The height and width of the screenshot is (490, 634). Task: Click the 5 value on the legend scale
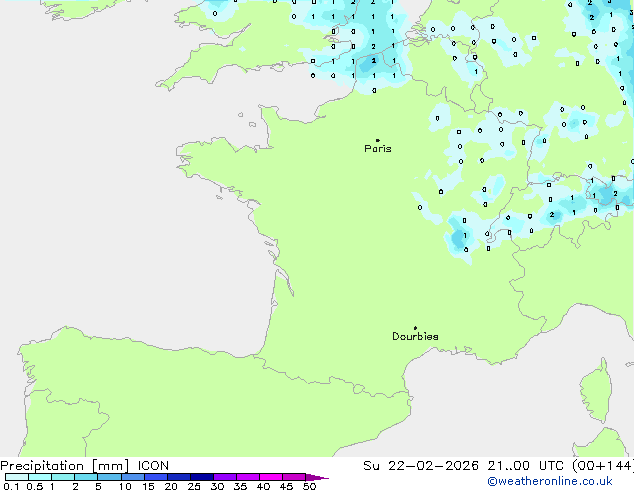tap(98, 486)
